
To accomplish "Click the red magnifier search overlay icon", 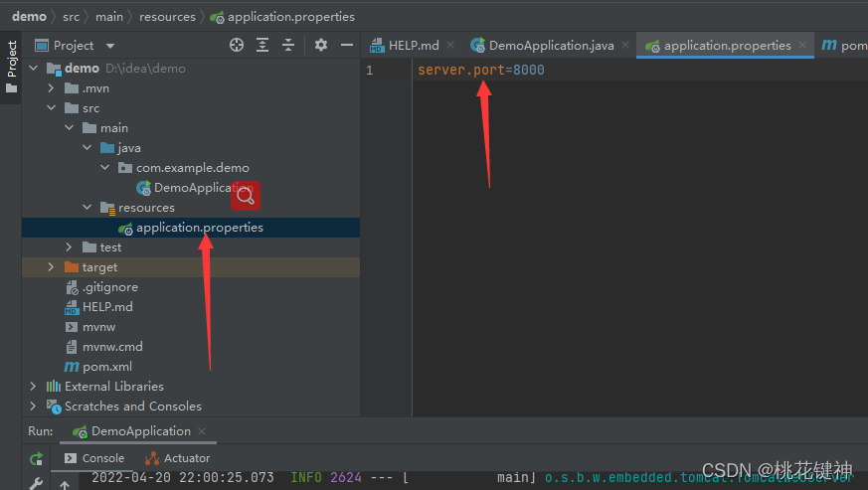I will click(x=246, y=196).
